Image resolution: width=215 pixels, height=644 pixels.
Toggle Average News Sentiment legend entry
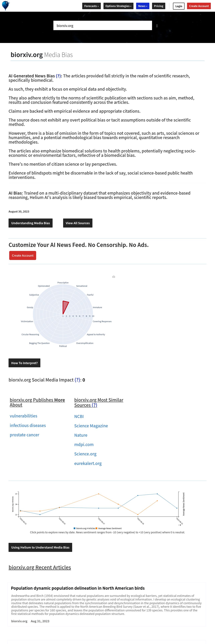click(109, 528)
